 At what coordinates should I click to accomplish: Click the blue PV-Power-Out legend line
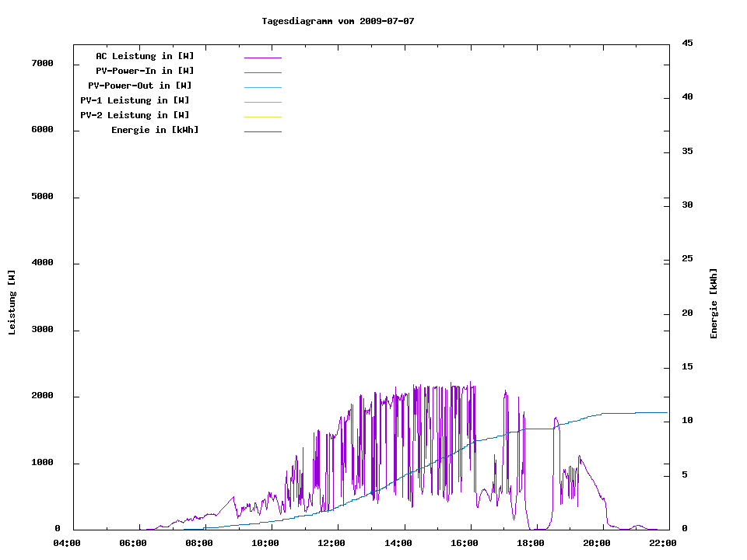(x=262, y=87)
